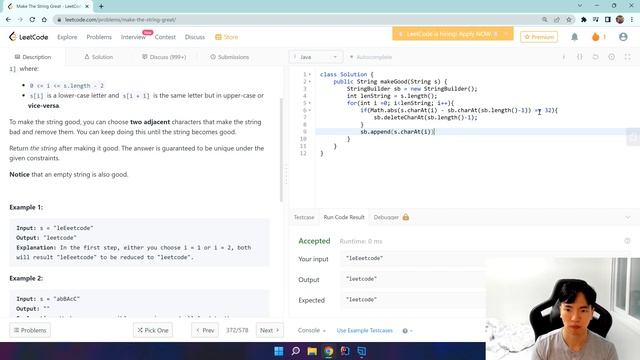Click the Premium button
This screenshot has height=360, width=640.
(539, 37)
